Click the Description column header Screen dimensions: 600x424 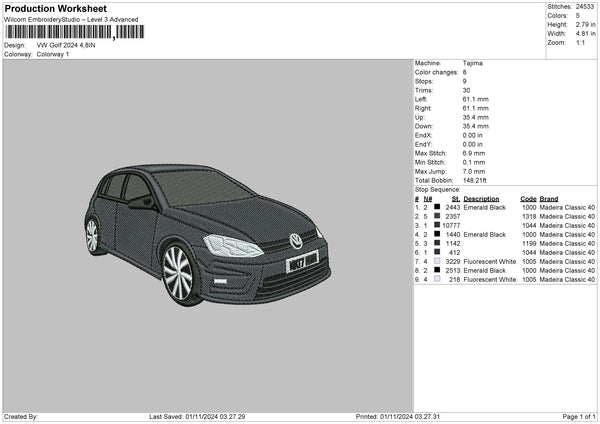coord(481,198)
